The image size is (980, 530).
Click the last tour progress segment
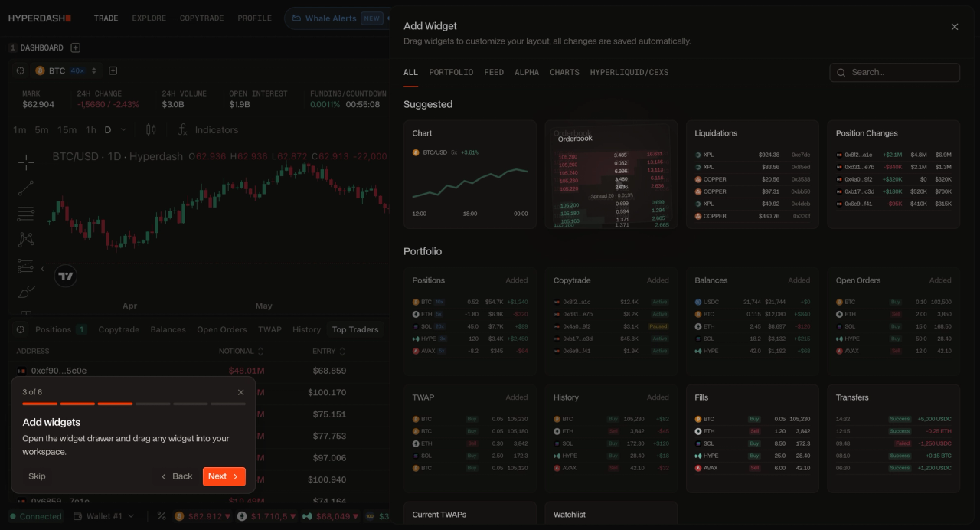click(228, 404)
